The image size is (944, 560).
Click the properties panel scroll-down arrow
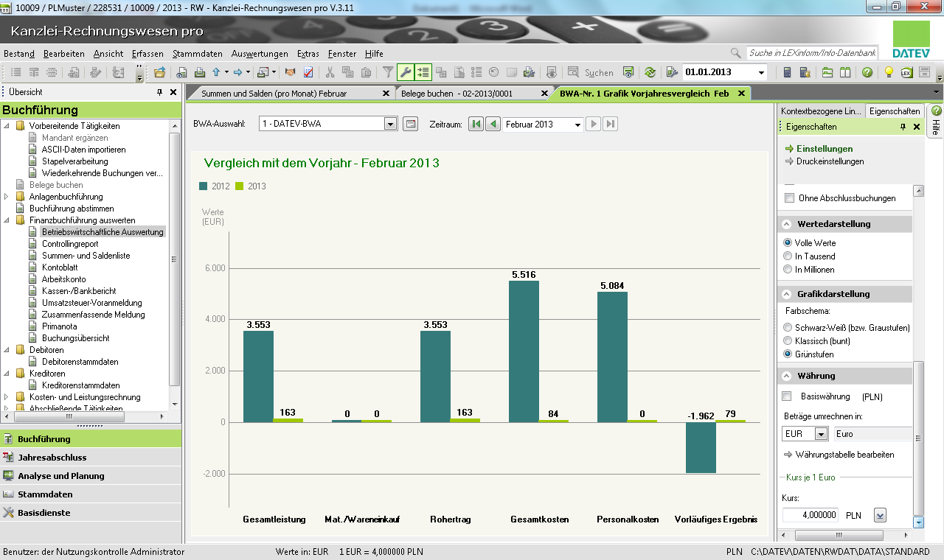tap(918, 522)
